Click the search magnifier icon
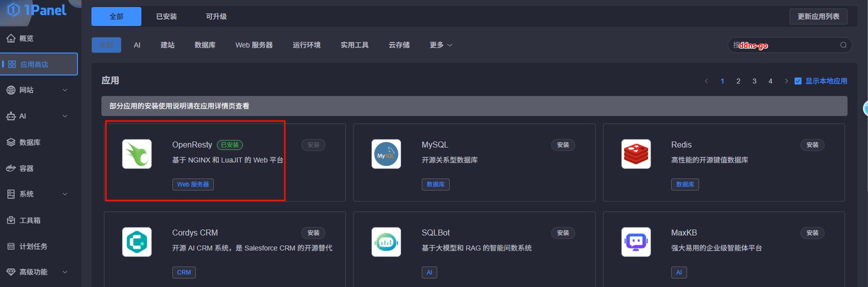868x287 pixels. point(843,45)
